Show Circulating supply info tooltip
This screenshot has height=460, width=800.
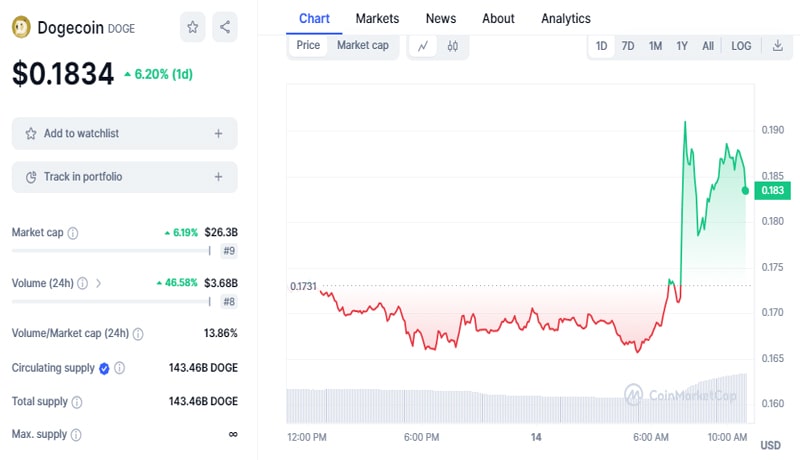pos(120,368)
